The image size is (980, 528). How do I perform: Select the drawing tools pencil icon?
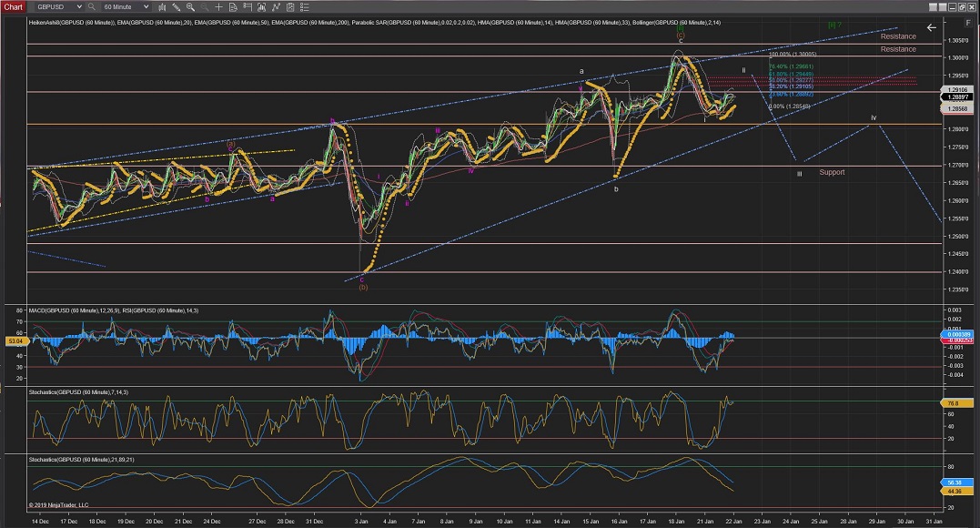click(x=177, y=6)
